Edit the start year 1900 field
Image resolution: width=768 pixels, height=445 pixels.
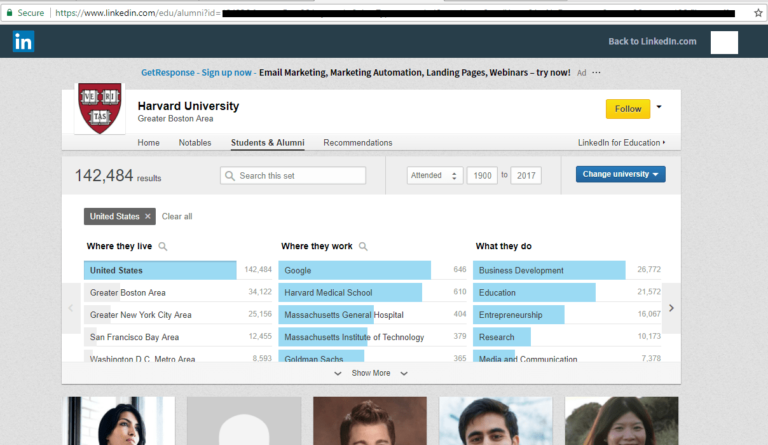pyautogui.click(x=482, y=176)
